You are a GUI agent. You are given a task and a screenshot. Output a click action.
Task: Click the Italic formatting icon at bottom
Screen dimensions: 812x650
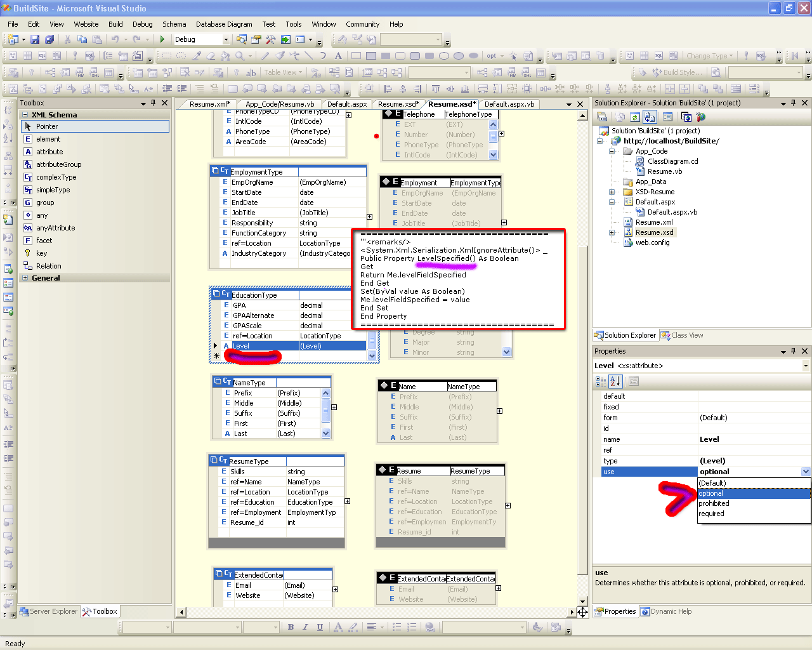(x=305, y=627)
